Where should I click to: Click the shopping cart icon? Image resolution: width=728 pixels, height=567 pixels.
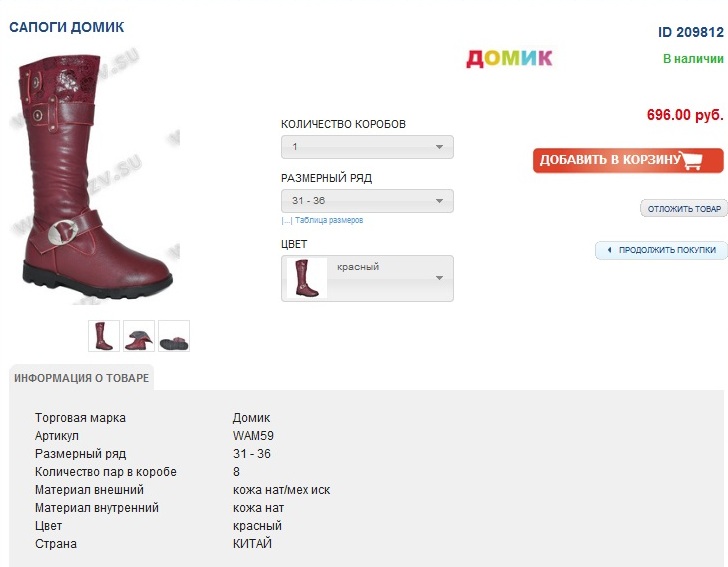701,160
